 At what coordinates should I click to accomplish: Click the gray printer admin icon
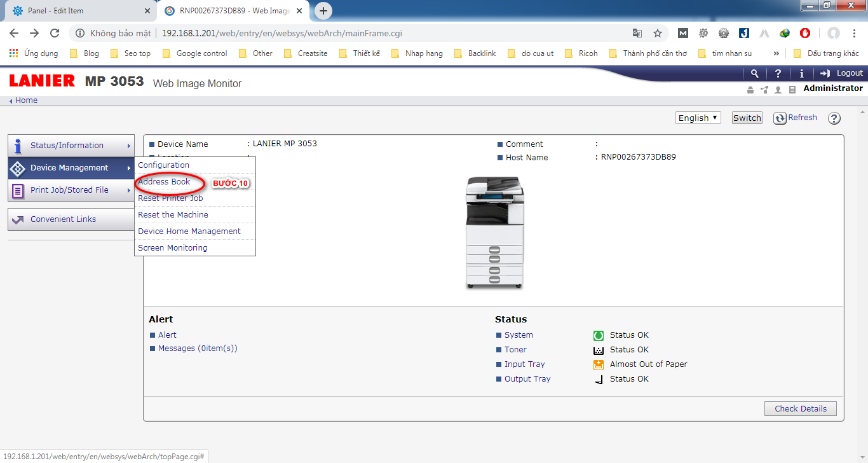click(x=750, y=90)
